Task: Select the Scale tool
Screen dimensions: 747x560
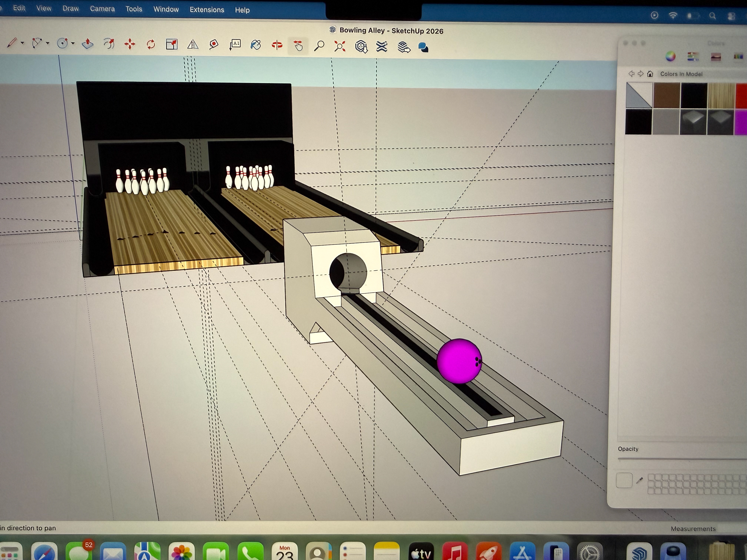Action: [172, 44]
